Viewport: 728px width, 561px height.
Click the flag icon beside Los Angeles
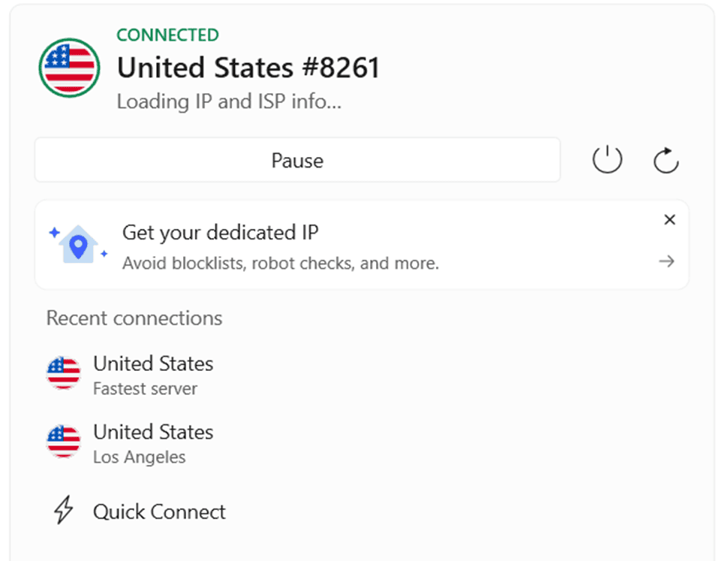point(64,442)
